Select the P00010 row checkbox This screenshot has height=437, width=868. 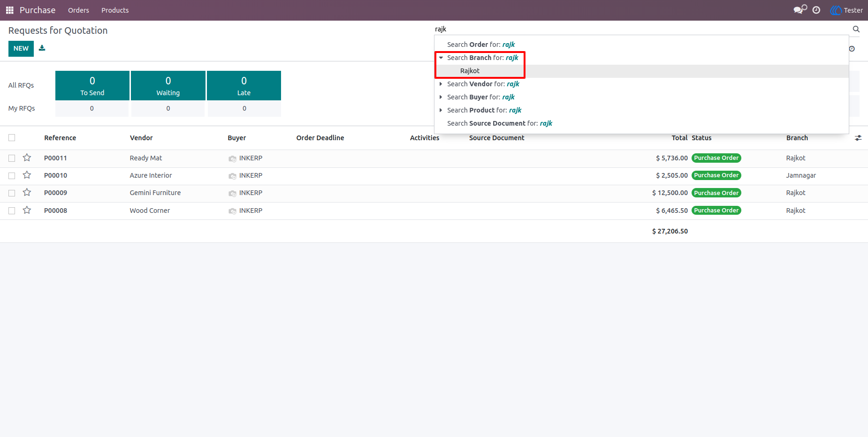12,175
